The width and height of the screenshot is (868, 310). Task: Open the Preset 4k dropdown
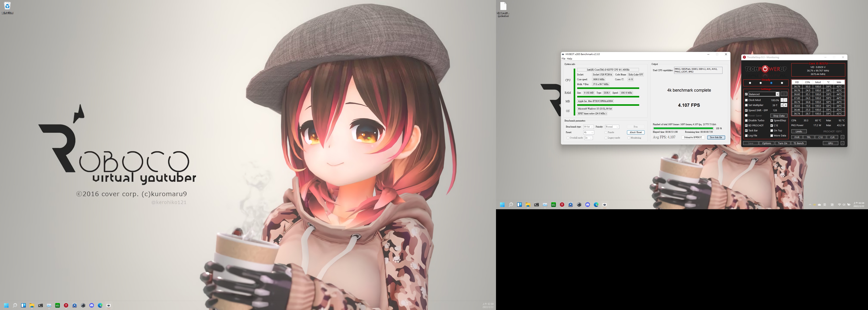point(589,132)
